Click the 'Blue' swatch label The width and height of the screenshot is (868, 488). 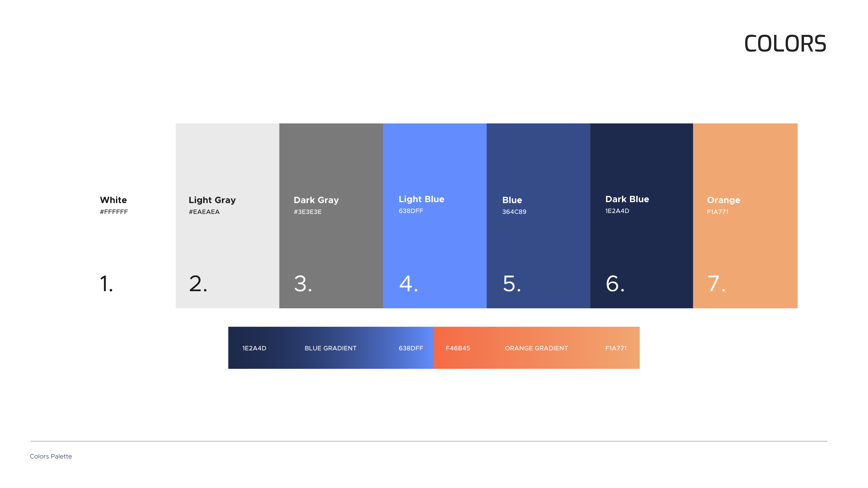(x=512, y=200)
